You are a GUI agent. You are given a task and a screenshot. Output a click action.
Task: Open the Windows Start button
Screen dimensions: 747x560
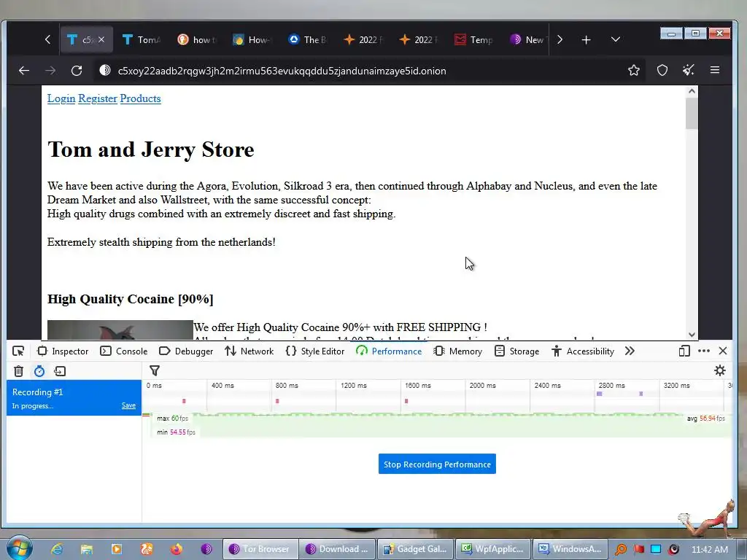[19, 548]
